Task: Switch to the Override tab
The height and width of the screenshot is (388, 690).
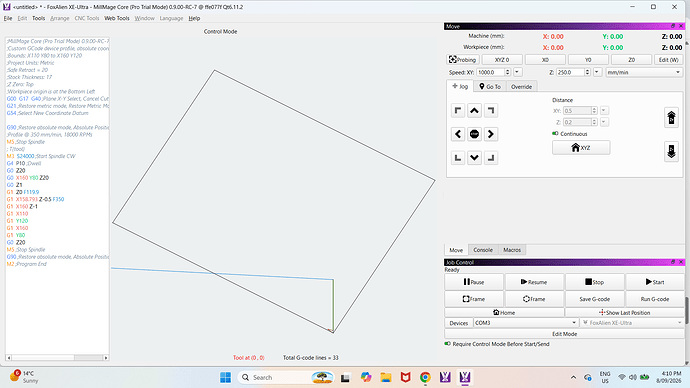Action: coord(521,87)
